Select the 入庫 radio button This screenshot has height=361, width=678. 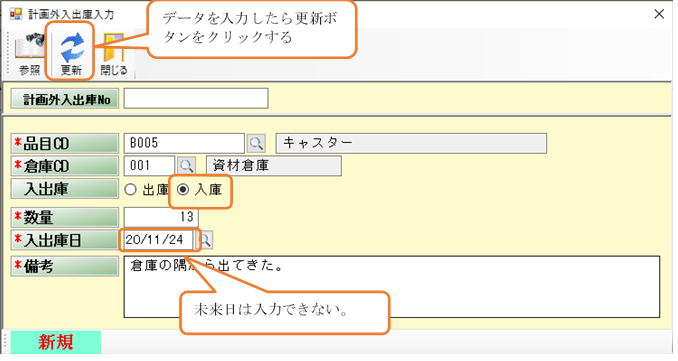click(x=183, y=189)
